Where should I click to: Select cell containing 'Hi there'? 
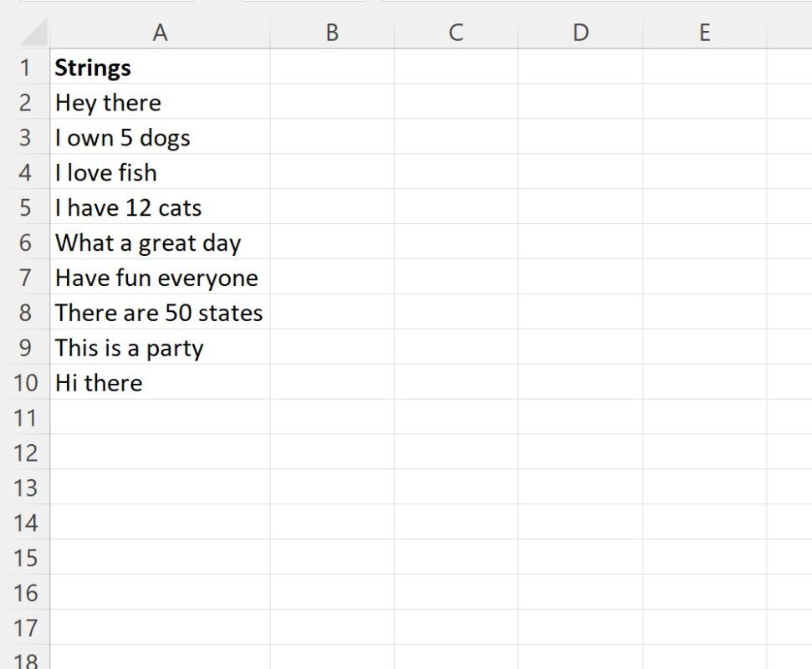(160, 381)
